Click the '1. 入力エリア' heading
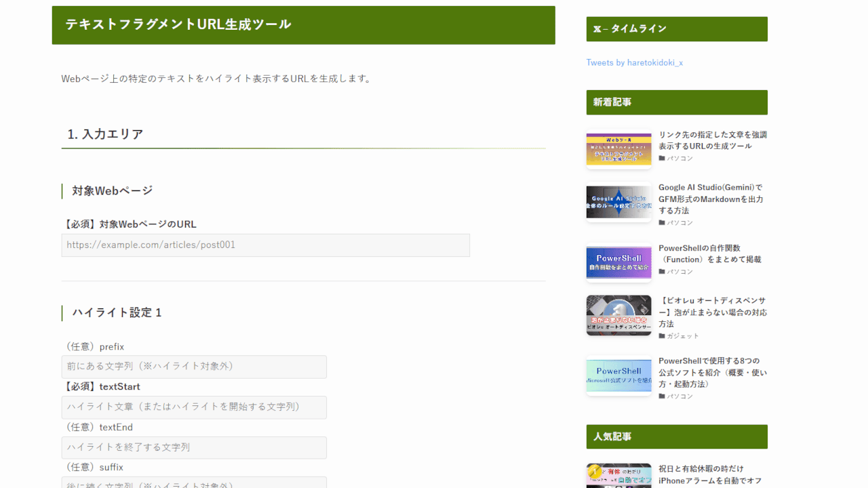 (x=106, y=134)
